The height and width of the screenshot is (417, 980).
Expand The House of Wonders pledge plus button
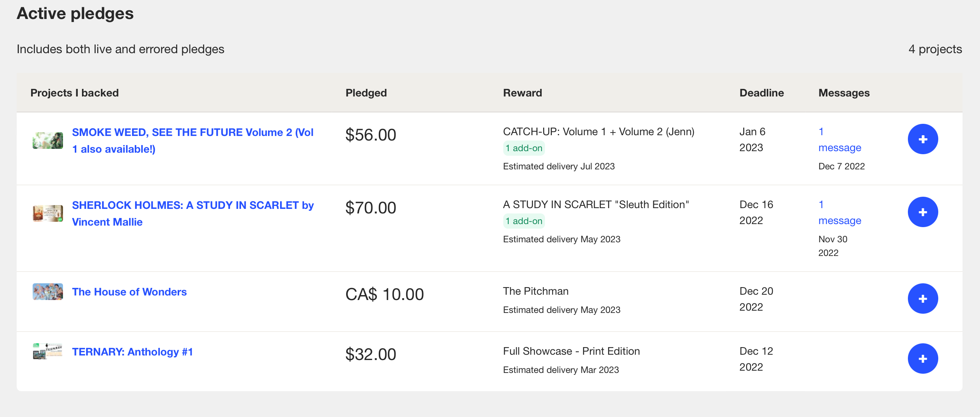pos(923,299)
